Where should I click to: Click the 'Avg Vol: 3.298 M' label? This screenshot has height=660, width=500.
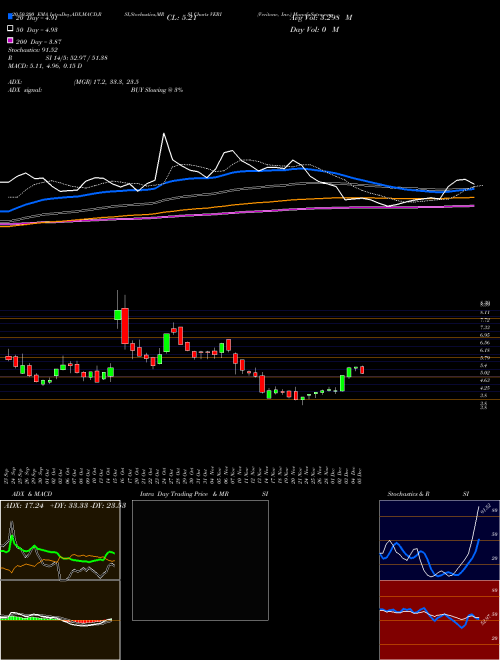pos(321,18)
